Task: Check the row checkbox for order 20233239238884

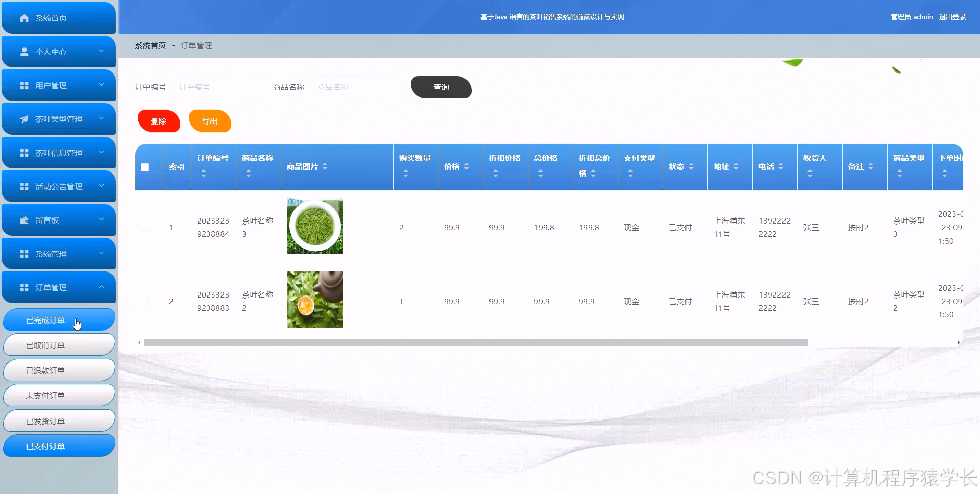Action: click(145, 228)
